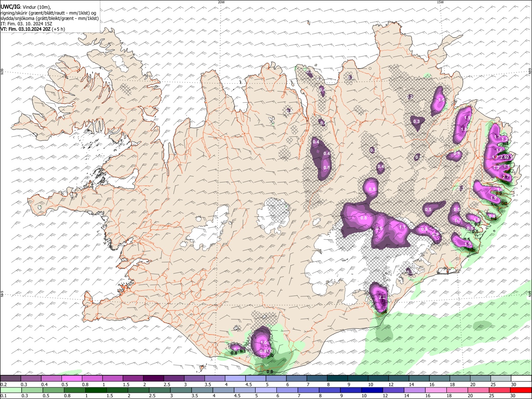Screen dimensions: 532x399
Task: Select the dark purple 2 swatch in the snow scale
Action: click(x=153, y=378)
